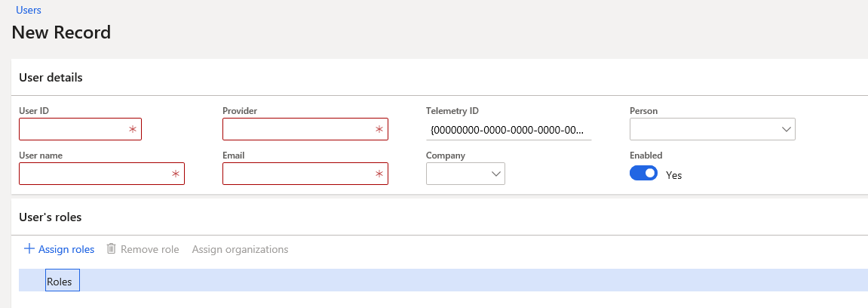This screenshot has width=868, height=308.
Task: Click the trash icon for Remove role
Action: point(112,249)
